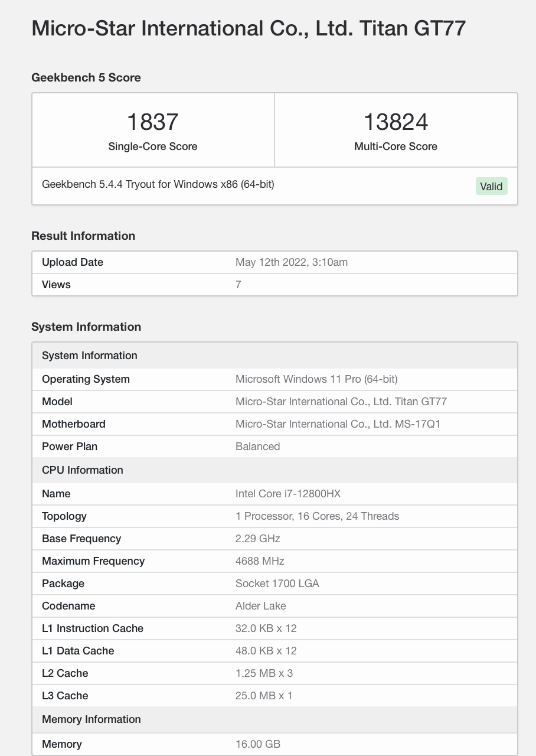Screen dimensions: 536x756
Task: Click the System Information section heading above the table
Action: (86, 327)
